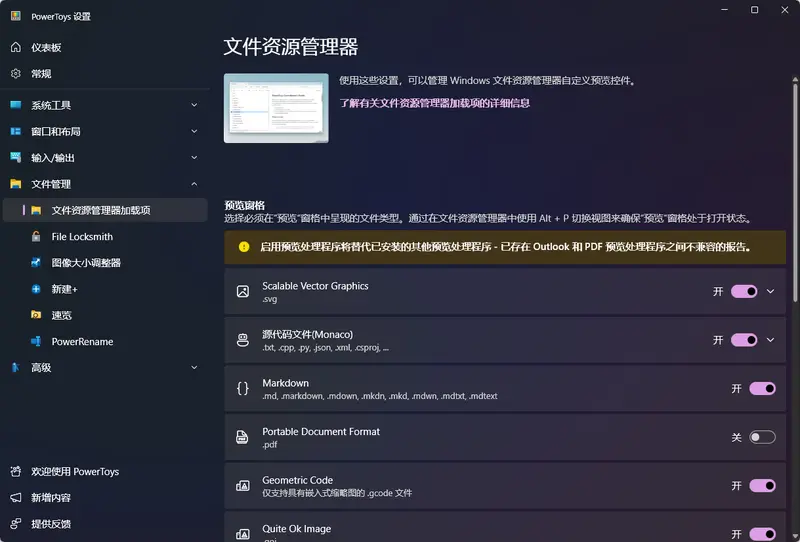Click the 新建+ plus icon
The width and height of the screenshot is (800, 542).
36,289
